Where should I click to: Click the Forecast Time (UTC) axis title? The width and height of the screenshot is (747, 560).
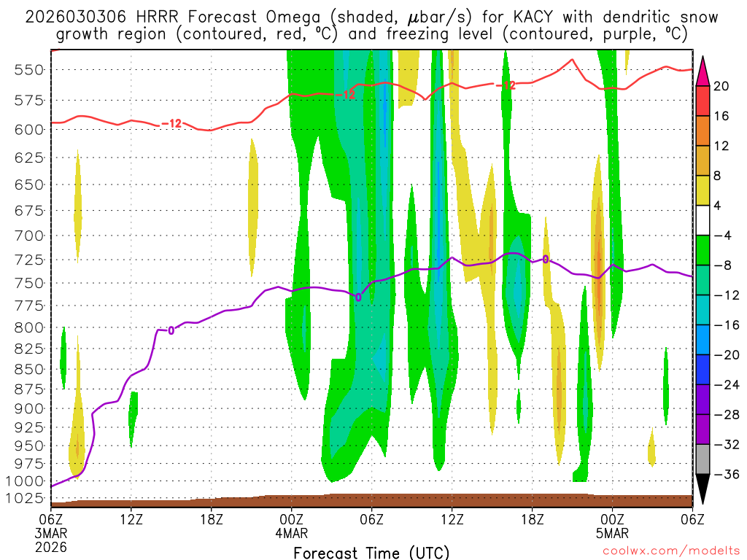pyautogui.click(x=371, y=553)
